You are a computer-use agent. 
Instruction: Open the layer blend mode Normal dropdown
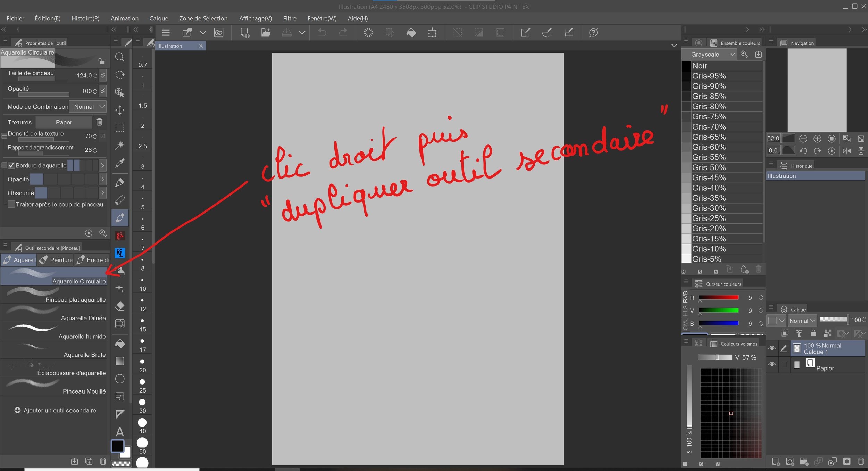point(802,321)
